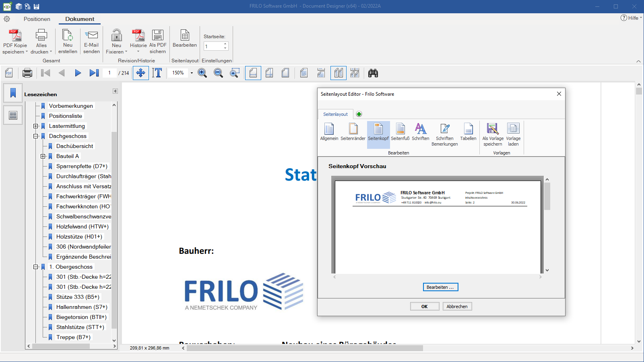644x362 pixels.
Task: Open the Seitenränder settings
Action: 353,132
